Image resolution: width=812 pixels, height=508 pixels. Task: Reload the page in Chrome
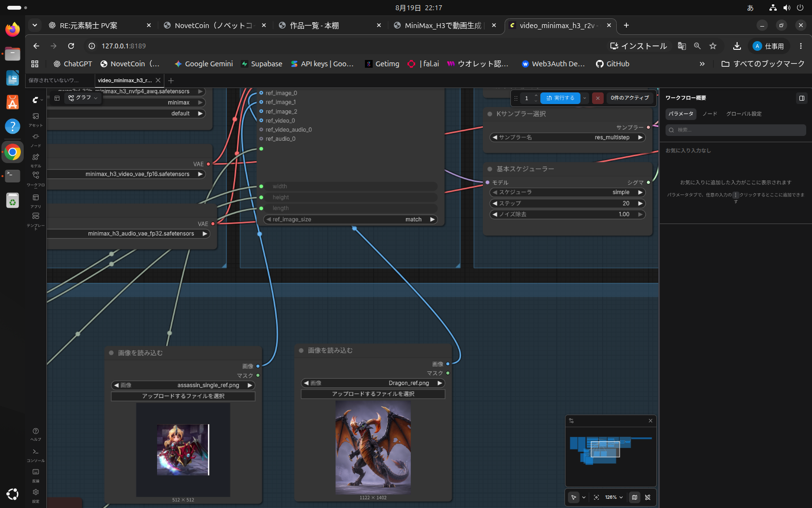click(71, 46)
